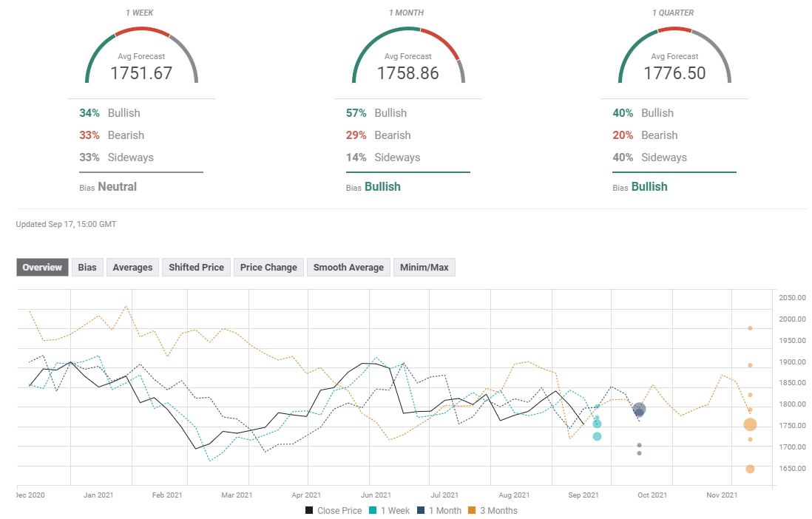Show the Shifted Price view
Image resolution: width=812 pixels, height=519 pixels.
point(196,268)
